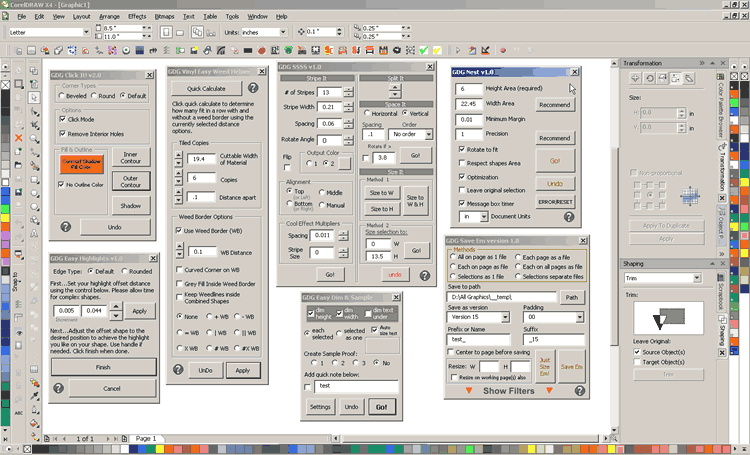Click the red X delete icon

tap(18, 138)
